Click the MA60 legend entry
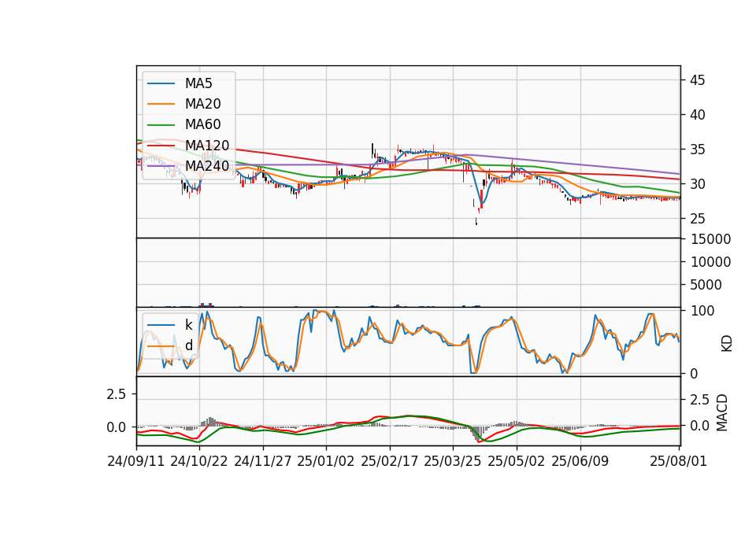The image size is (756, 543). (184, 124)
